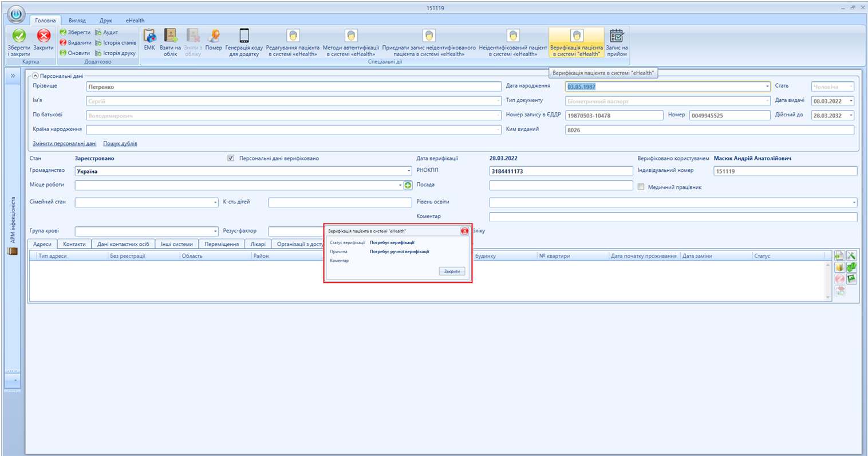Screen dimensions: 868x456
Task: Open the Рівень освіти dropdown
Action: tap(854, 202)
